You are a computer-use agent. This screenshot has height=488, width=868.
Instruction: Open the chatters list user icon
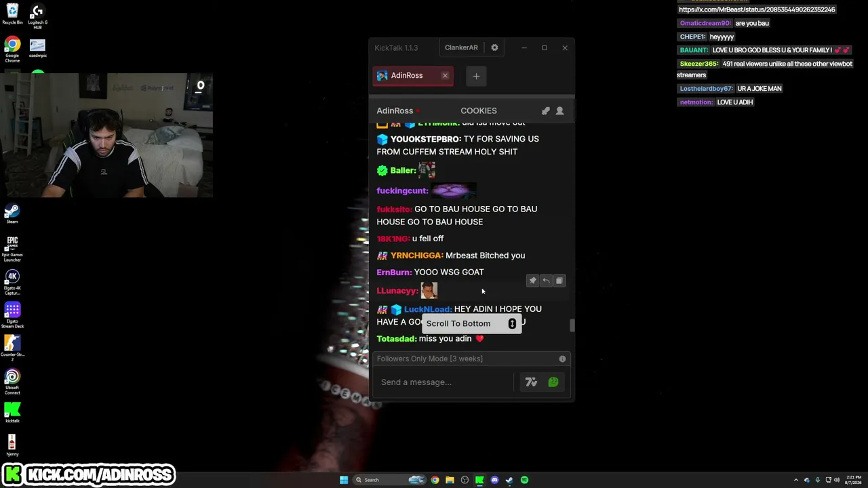tap(559, 110)
